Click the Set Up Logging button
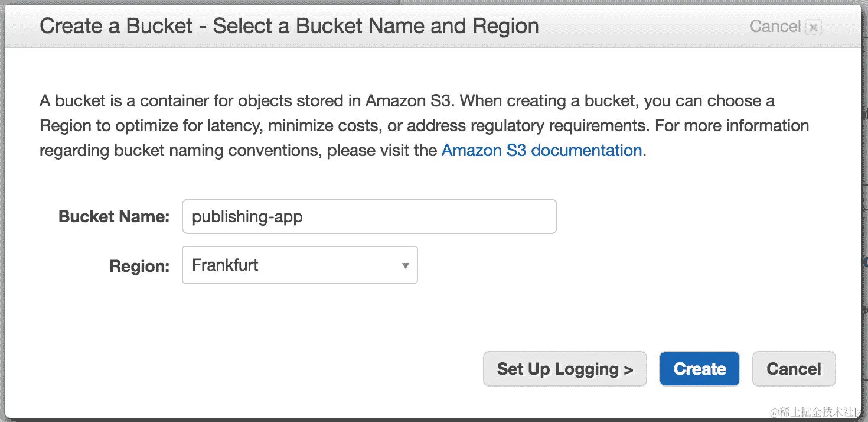This screenshot has width=868, height=422. (564, 369)
